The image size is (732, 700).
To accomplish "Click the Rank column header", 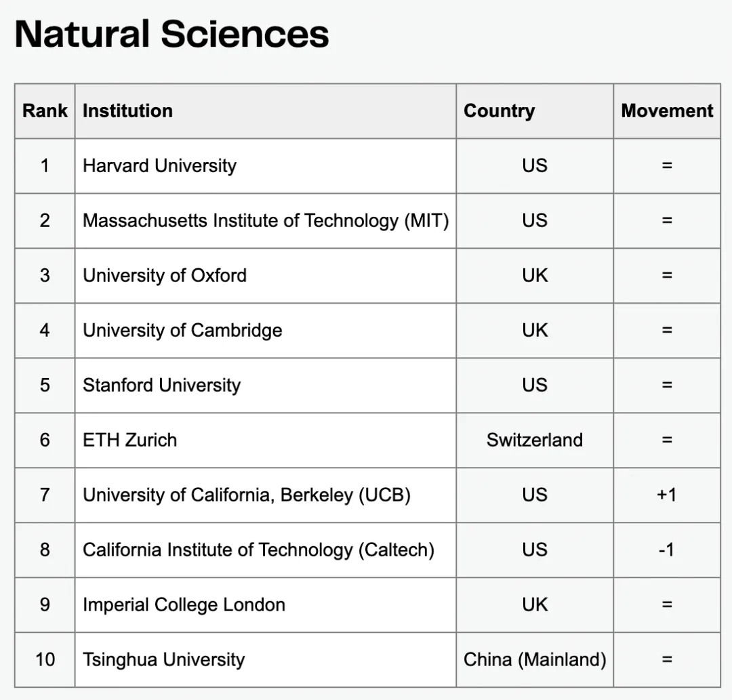I will click(x=45, y=111).
